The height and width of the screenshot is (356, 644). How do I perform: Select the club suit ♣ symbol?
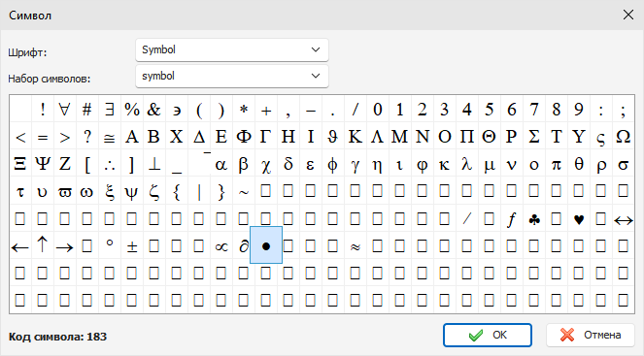pyautogui.click(x=534, y=219)
